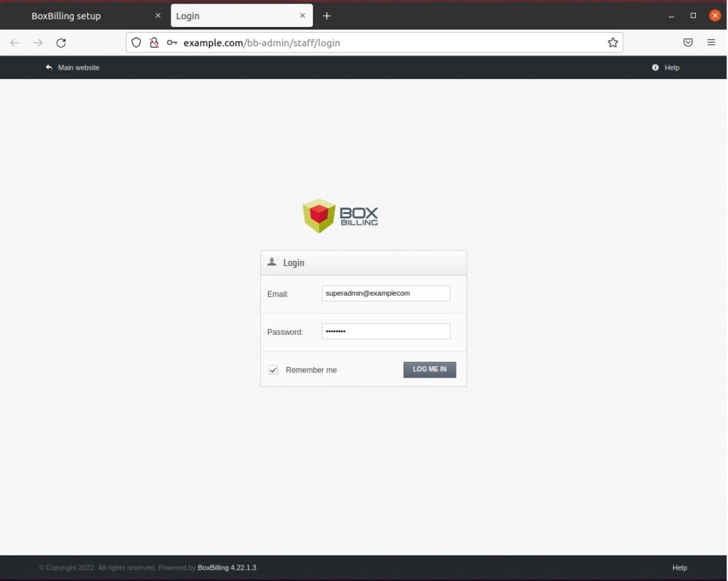Close the browser window
Viewport: 728px width, 581px height.
[715, 16]
